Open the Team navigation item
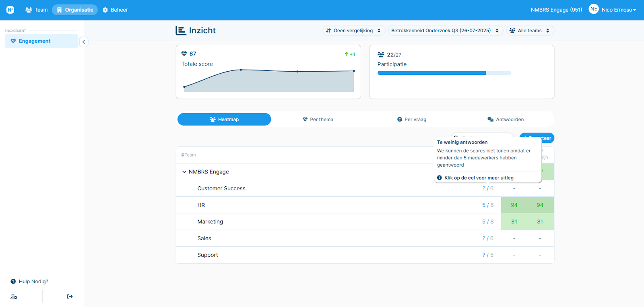Viewport: 644px width, 307px height. pyautogui.click(x=37, y=10)
